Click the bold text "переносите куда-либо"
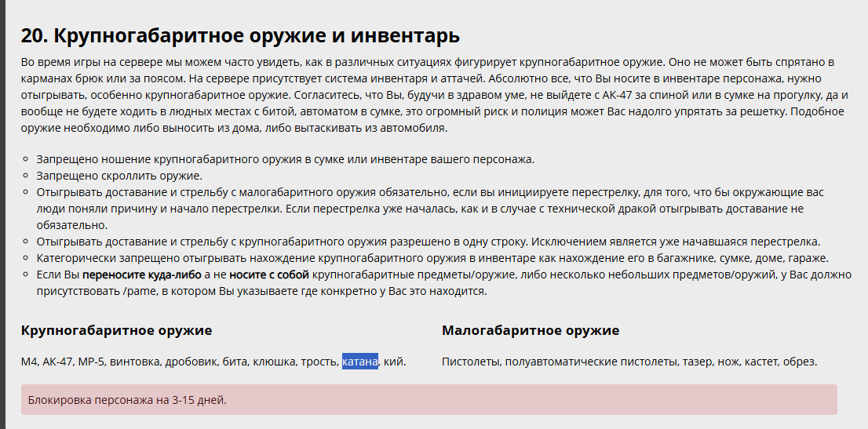Viewport: 868px width, 429px height. tap(141, 274)
